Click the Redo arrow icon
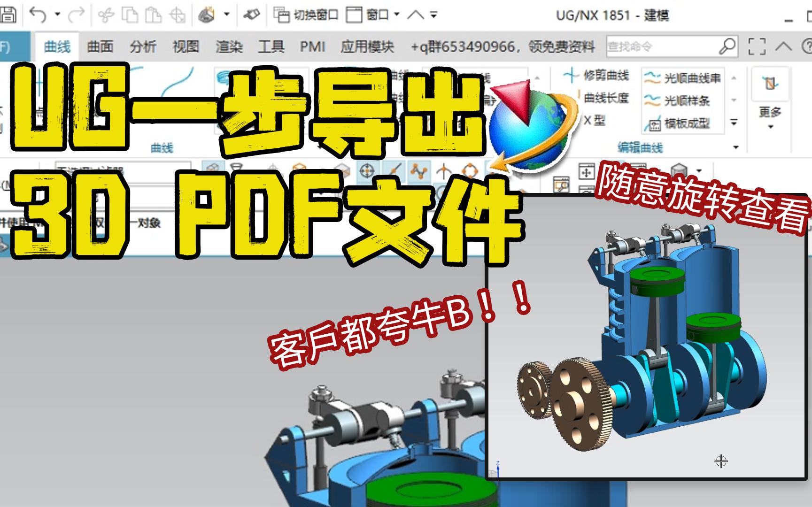The height and width of the screenshot is (507, 812). (76, 15)
